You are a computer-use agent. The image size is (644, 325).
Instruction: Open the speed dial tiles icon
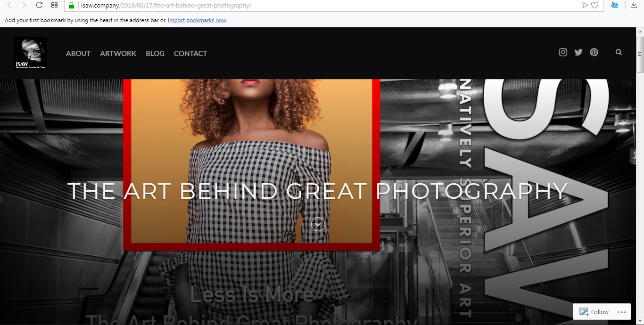coord(54,5)
